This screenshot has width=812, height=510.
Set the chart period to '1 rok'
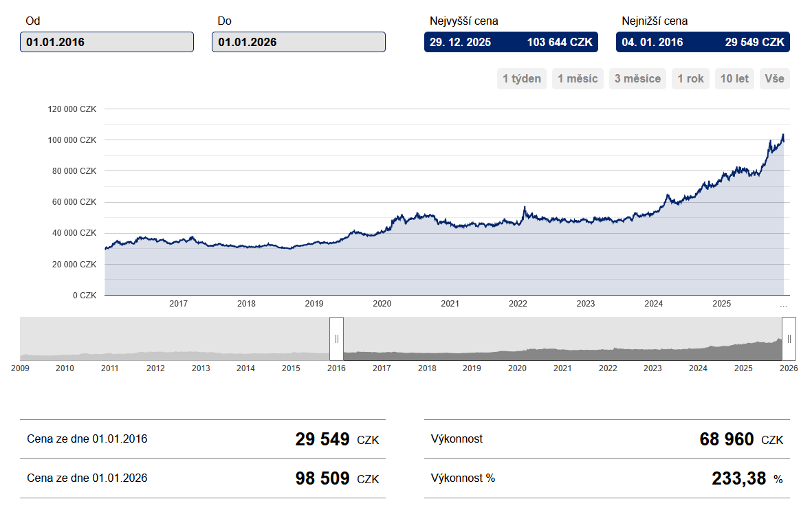click(690, 78)
